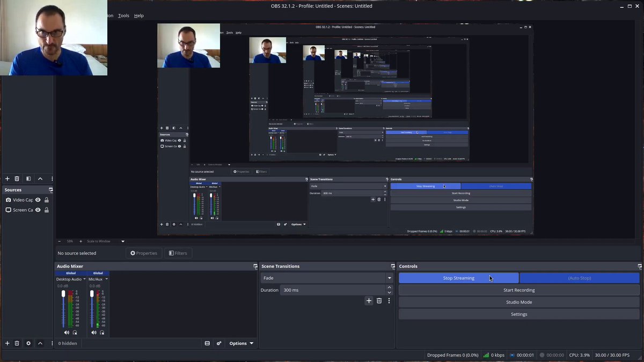Pop out the Audio Mixer dock
This screenshot has height=362, width=644.
point(255,266)
